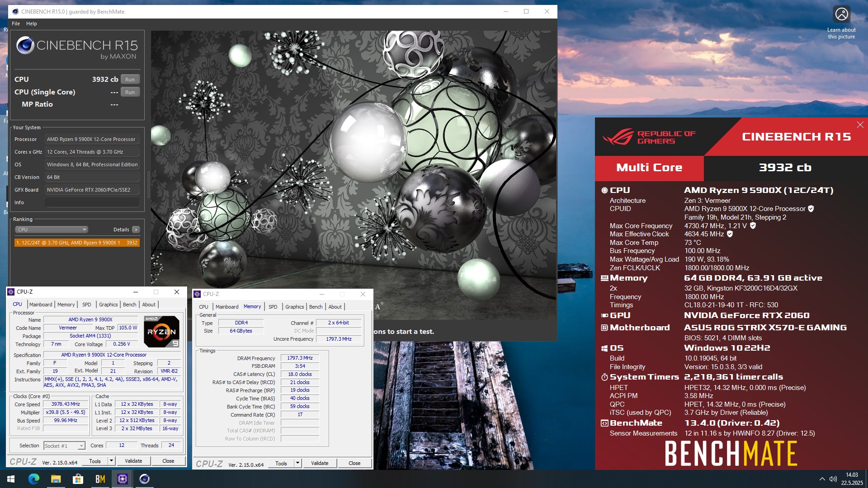Viewport: 868px width, 488px height.
Task: Click the Cinebench R15 logo icon
Action: click(x=25, y=46)
